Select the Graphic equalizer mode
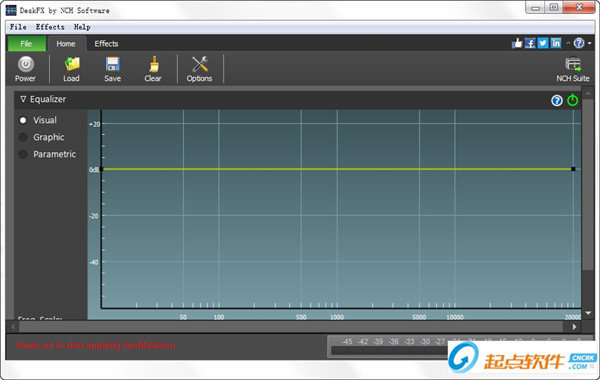The image size is (600, 380). pos(23,137)
